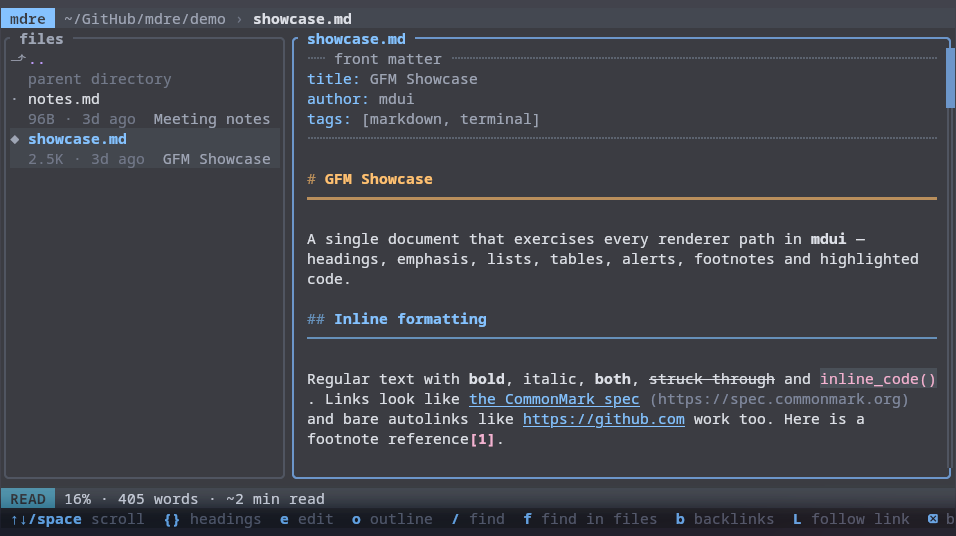This screenshot has height=536, width=956.
Task: Click the showcase.md title on the preview pane
Action: pos(356,39)
